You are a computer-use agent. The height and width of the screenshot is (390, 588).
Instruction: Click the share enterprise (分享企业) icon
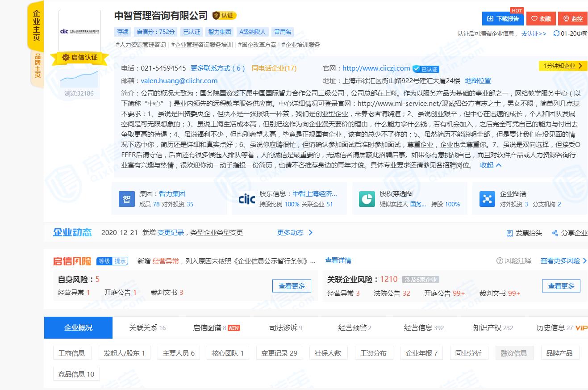(x=555, y=233)
